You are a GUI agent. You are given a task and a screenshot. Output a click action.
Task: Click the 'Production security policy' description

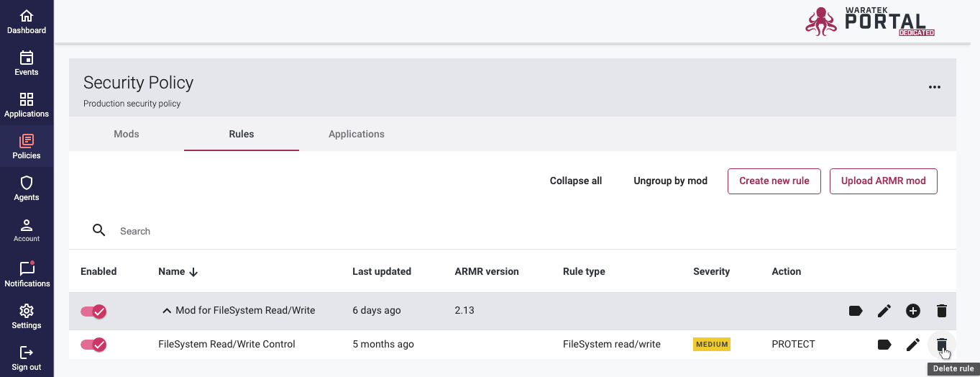[132, 104]
